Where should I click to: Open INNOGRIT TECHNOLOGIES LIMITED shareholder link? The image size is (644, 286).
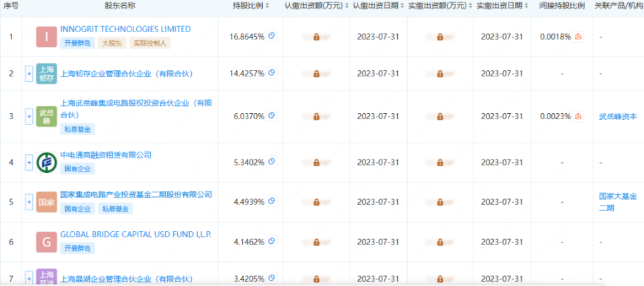pos(125,29)
